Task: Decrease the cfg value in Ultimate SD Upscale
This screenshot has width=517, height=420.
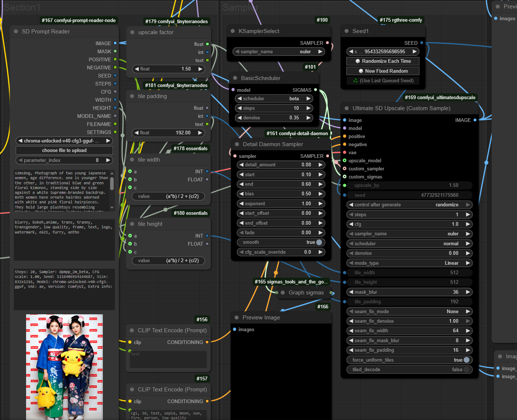Action: click(x=351, y=224)
